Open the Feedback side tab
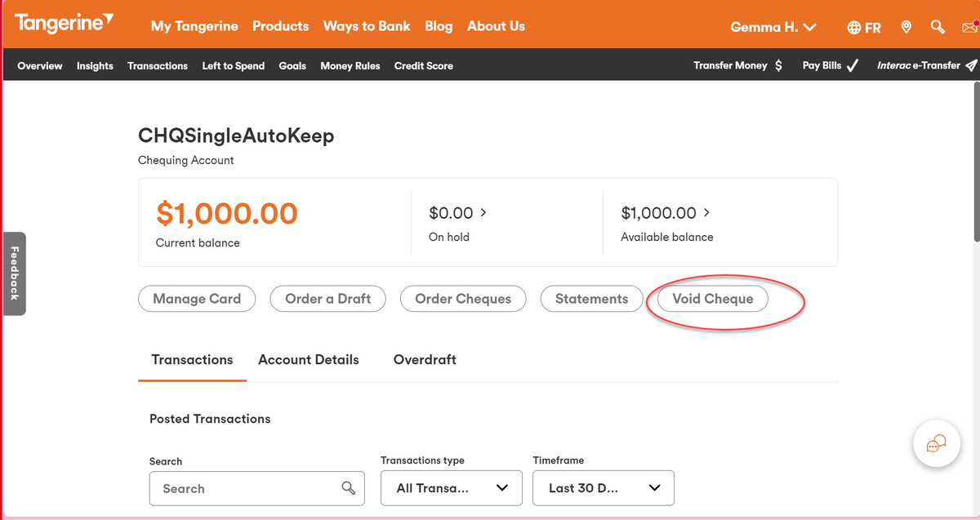The image size is (980, 520). tap(14, 273)
